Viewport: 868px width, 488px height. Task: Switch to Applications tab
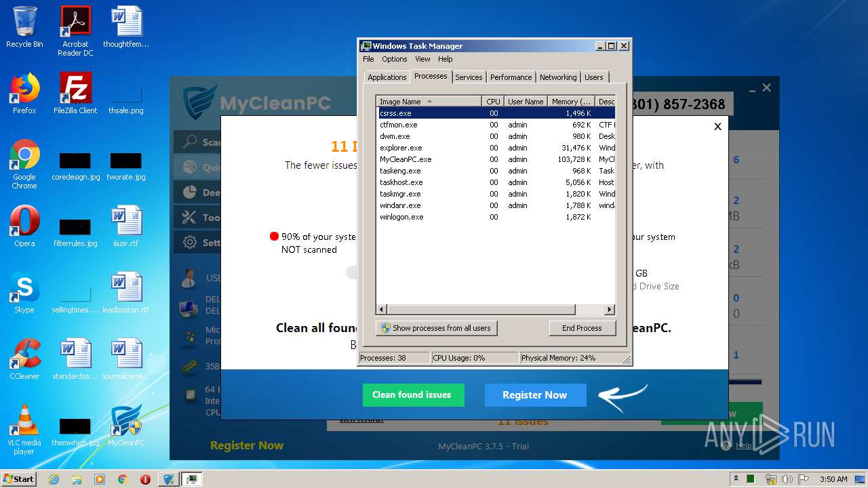[x=387, y=77]
